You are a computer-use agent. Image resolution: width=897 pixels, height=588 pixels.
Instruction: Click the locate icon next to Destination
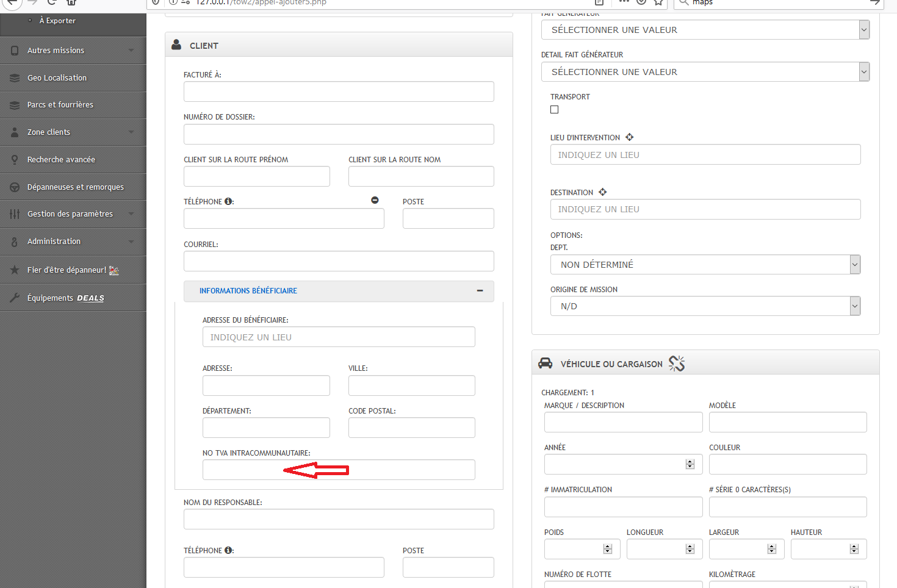[x=602, y=192]
